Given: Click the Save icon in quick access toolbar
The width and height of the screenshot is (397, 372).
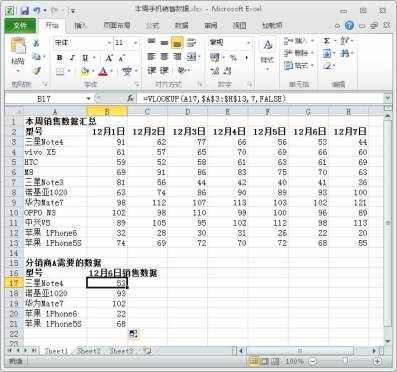Looking at the screenshot, I should pos(24,11).
